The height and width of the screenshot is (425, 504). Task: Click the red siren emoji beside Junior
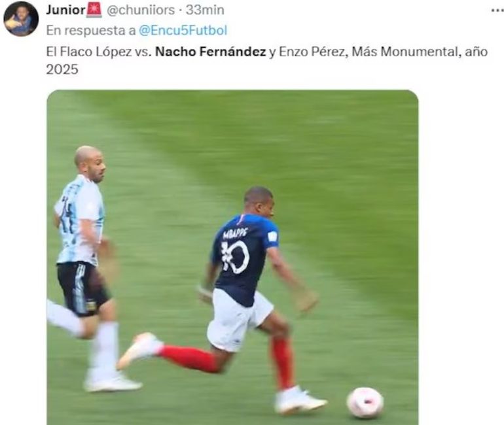click(x=94, y=10)
